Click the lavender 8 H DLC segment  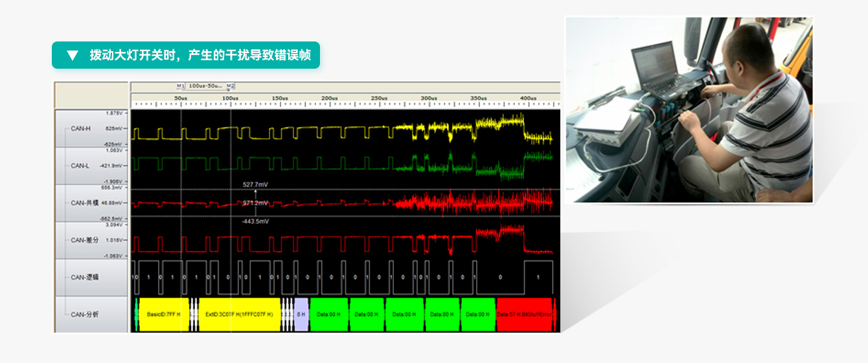click(301, 314)
